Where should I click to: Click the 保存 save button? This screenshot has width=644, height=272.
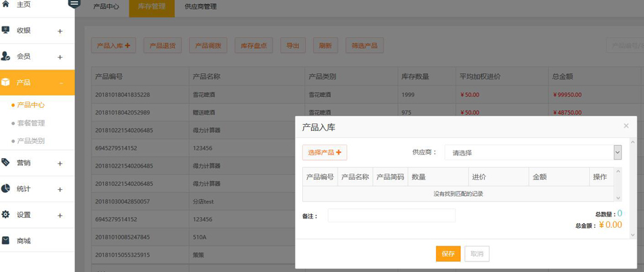coord(448,254)
